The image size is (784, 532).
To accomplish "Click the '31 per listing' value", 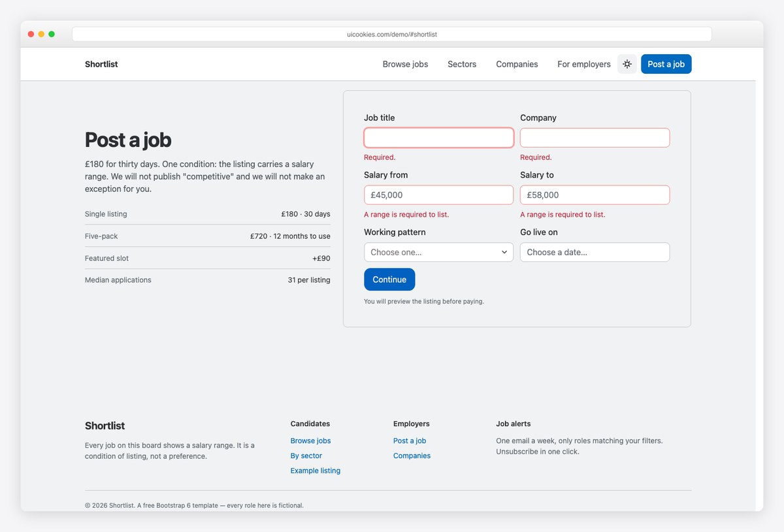I will pyautogui.click(x=309, y=280).
